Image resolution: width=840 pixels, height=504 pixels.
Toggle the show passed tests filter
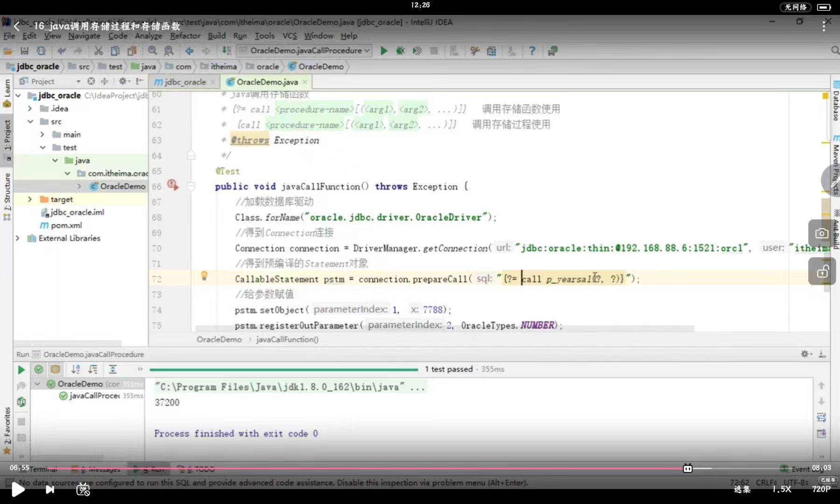[x=39, y=369]
